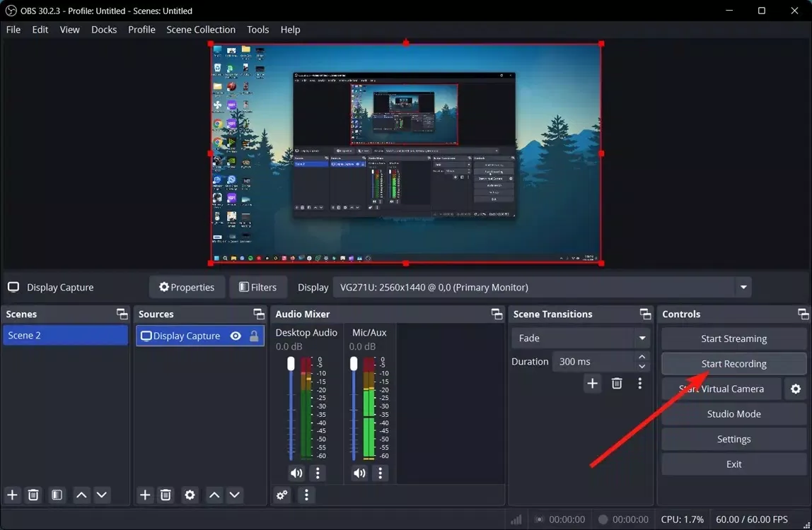Screen dimensions: 812x530
Task: Increase transition Duration with up arrow
Action: [x=642, y=358]
